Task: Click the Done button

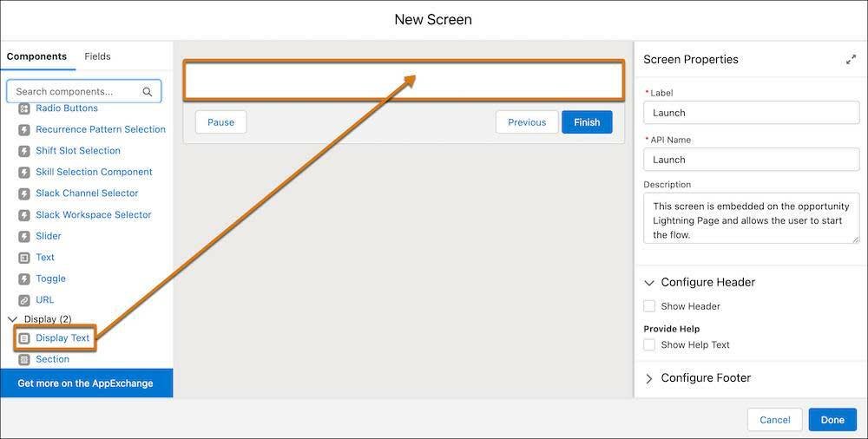Action: point(832,420)
